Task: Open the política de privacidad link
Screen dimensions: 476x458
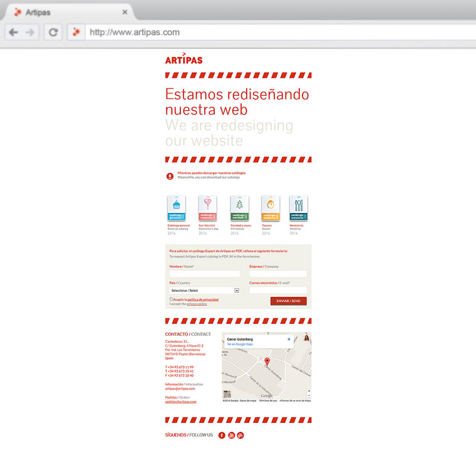Action: (x=203, y=299)
